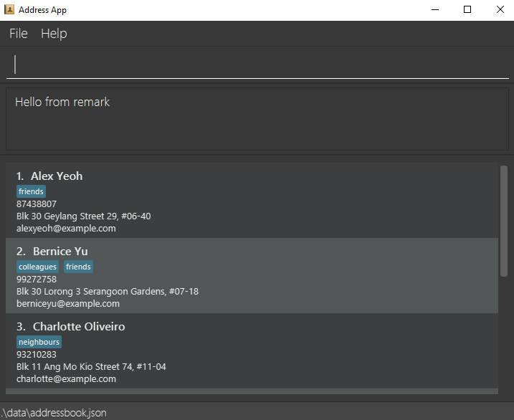Click the result display showing 'Hello from remark'
The height and width of the screenshot is (420, 514).
point(257,119)
